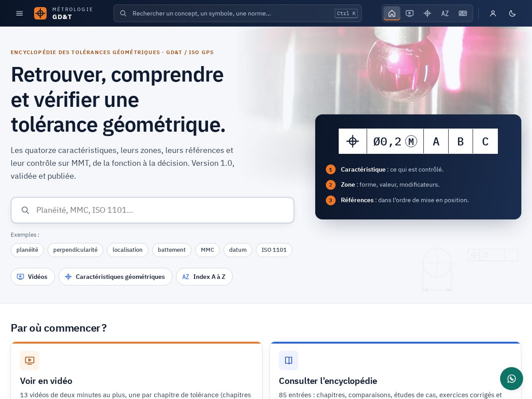The image size is (532, 399).
Task: Click the magnifier icon in header search
Action: click(x=124, y=13)
